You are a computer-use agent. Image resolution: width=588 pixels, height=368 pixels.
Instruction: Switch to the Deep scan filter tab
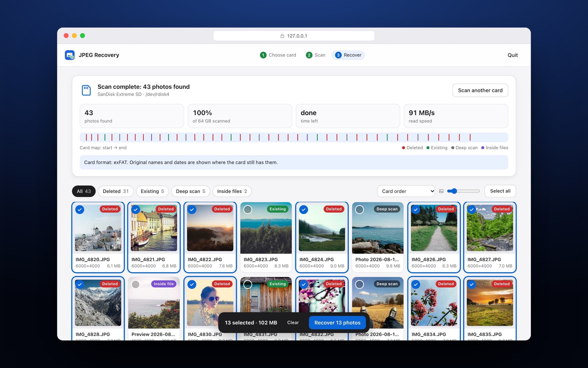191,191
